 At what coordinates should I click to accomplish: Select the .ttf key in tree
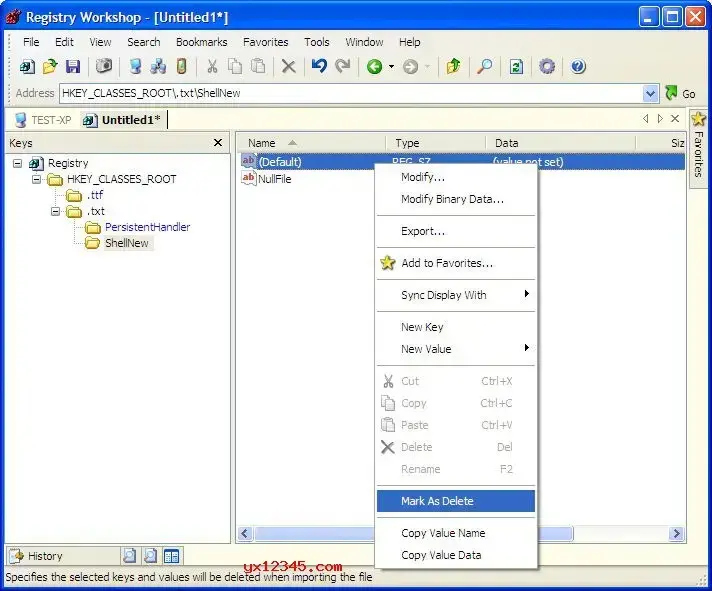[95, 195]
